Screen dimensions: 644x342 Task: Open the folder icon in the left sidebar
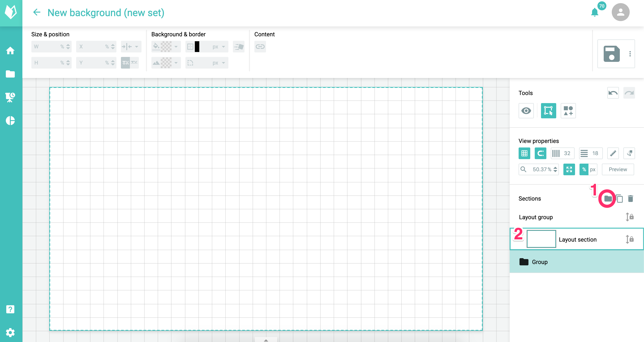point(10,74)
